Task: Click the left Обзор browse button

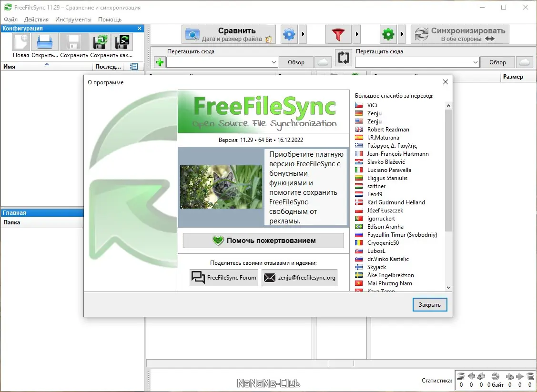Action: [x=296, y=62]
